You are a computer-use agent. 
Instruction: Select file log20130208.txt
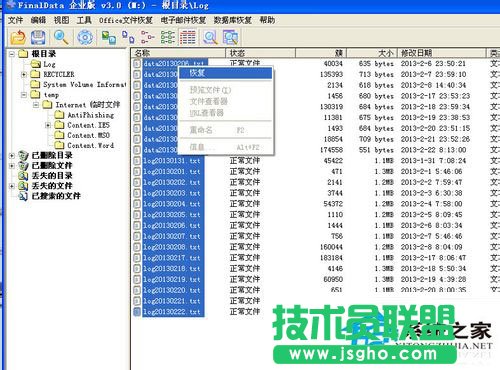pos(172,247)
